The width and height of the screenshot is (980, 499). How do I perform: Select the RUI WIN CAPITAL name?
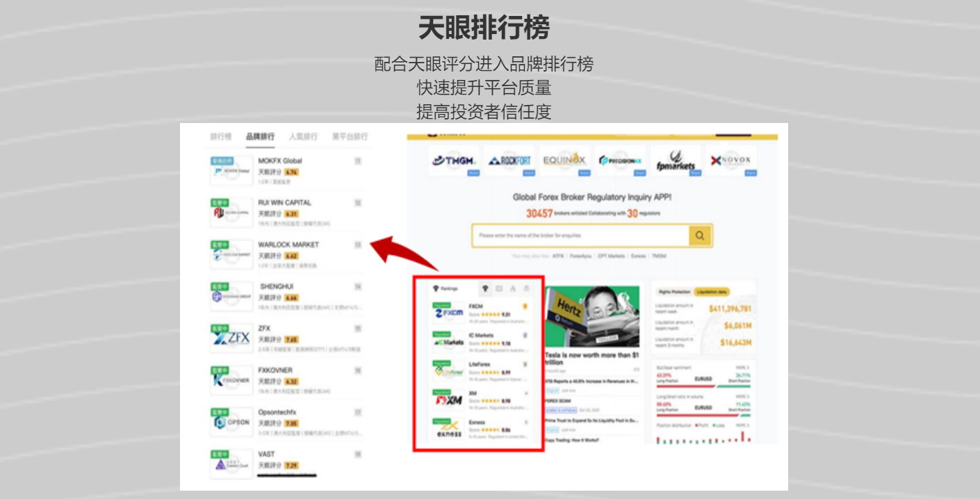[285, 203]
